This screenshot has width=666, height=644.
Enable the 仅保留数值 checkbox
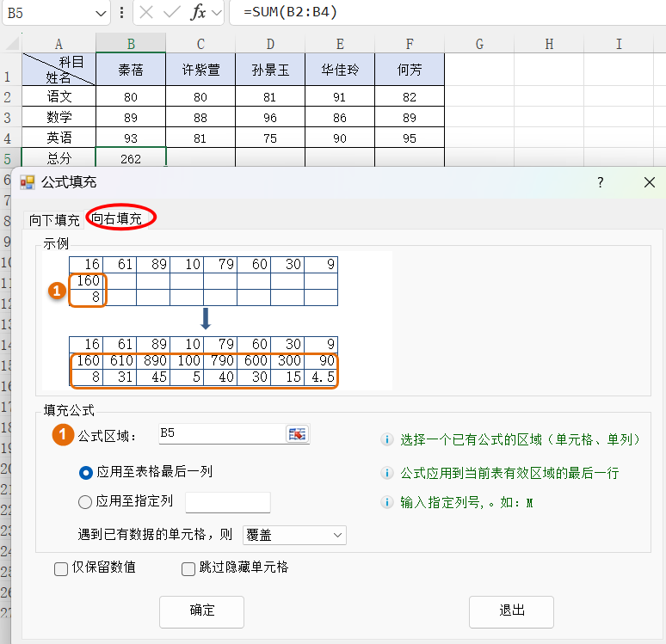tap(61, 568)
